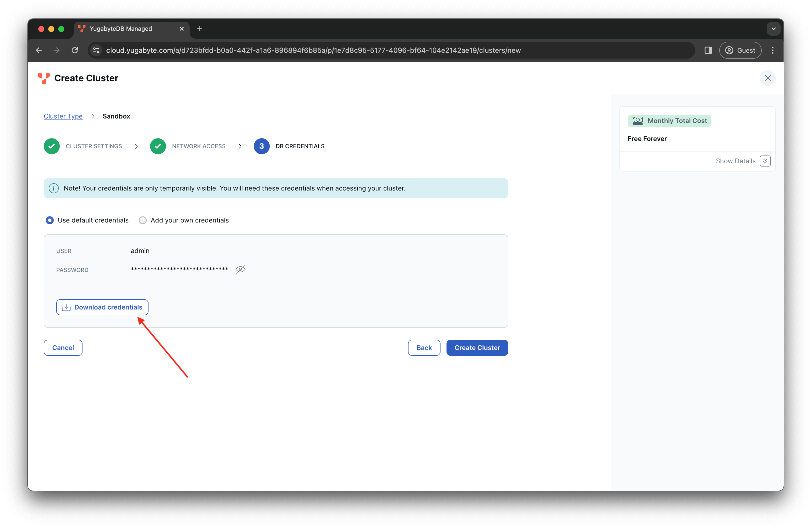Click the Monthly Total Cost money icon
The width and height of the screenshot is (812, 528).
point(638,120)
